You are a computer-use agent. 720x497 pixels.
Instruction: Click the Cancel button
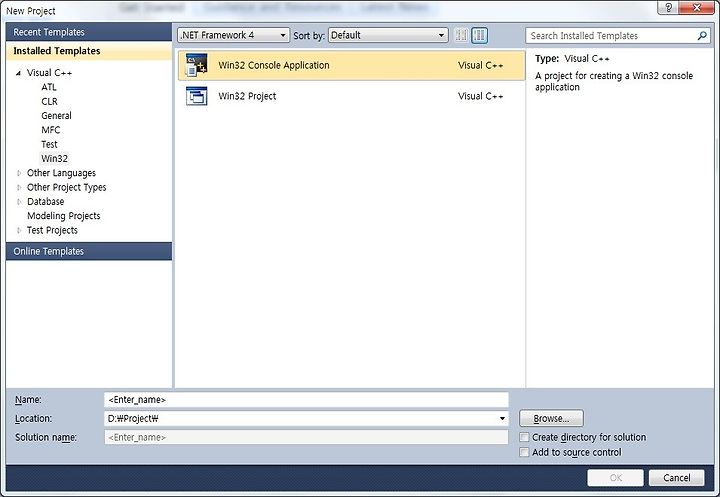point(676,478)
